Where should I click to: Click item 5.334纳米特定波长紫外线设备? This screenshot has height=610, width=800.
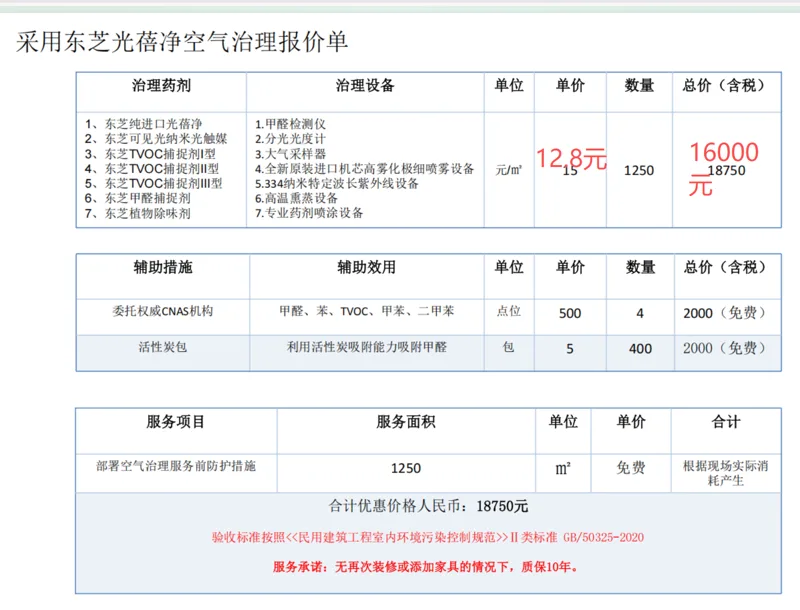click(337, 183)
